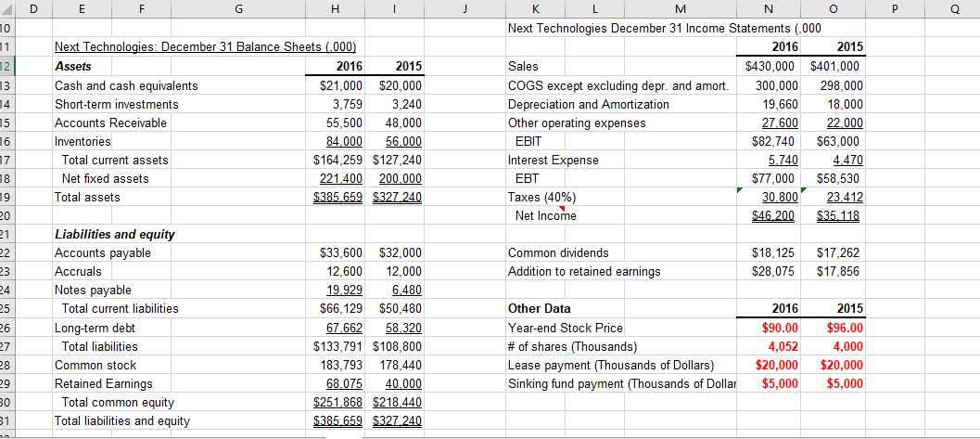Click the Balance Sheets title cell
This screenshot has height=439, width=980.
pyautogui.click(x=206, y=47)
